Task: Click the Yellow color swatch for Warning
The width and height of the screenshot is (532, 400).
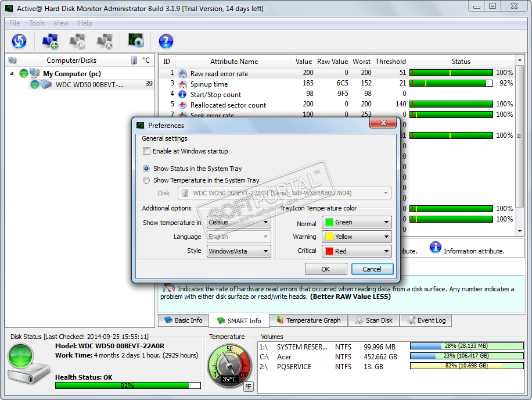Action: click(329, 237)
